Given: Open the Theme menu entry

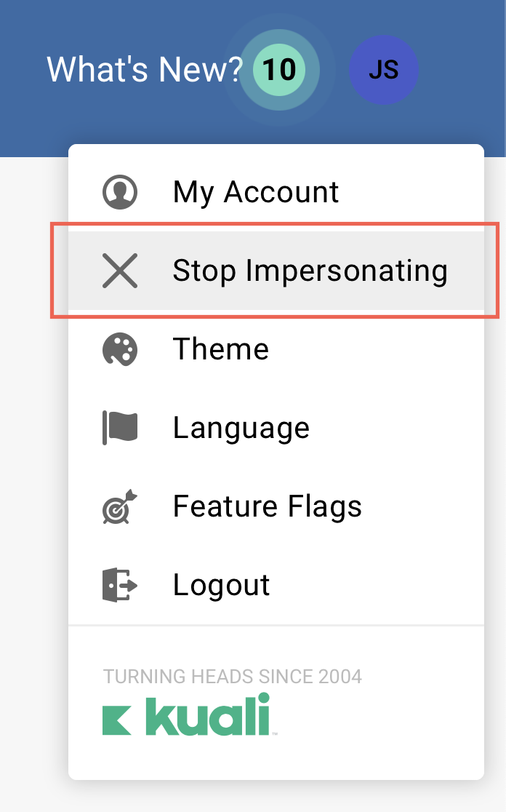Looking at the screenshot, I should click(220, 349).
